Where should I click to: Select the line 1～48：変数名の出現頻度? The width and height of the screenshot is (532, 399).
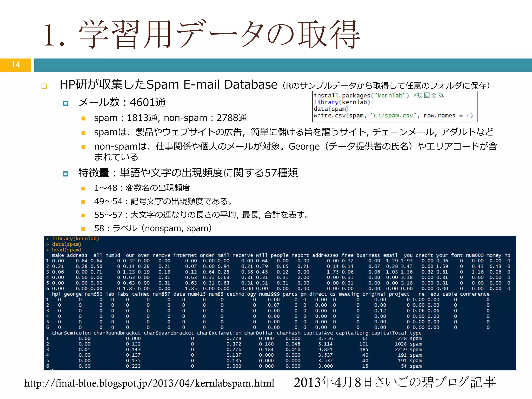click(x=142, y=188)
